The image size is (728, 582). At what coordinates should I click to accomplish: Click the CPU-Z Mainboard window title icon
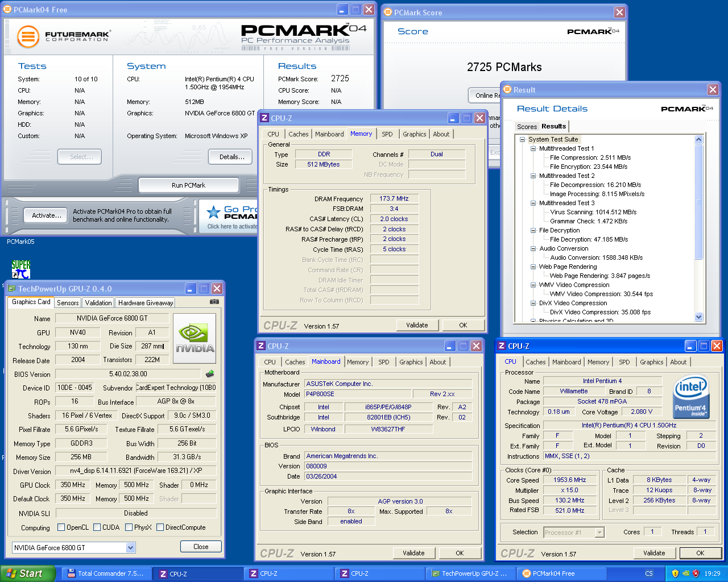click(x=261, y=346)
